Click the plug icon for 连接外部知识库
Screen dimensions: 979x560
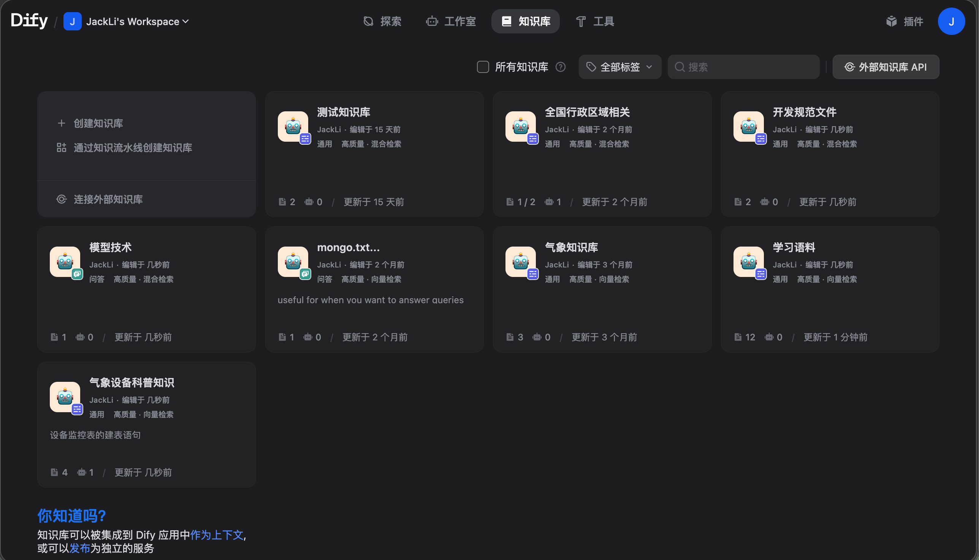click(x=62, y=199)
